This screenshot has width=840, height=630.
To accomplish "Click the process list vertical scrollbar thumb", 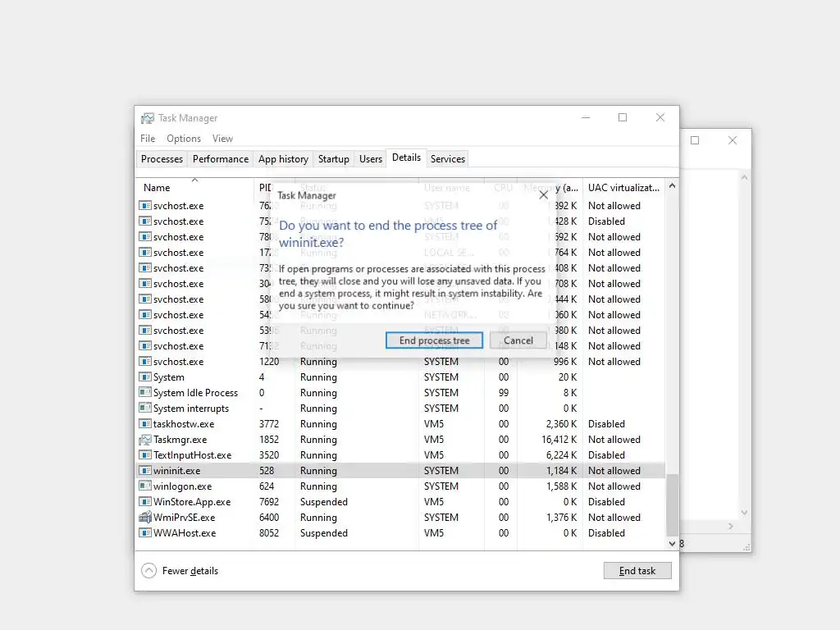I will coord(672,504).
